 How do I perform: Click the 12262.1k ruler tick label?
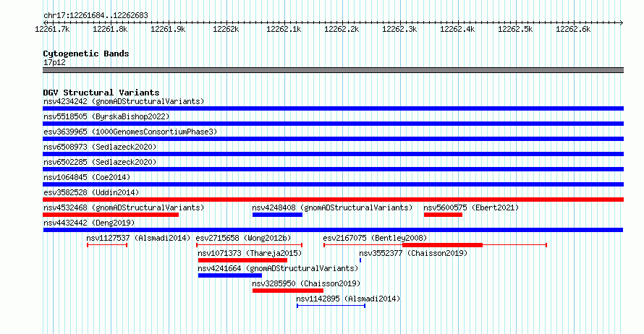[284, 29]
